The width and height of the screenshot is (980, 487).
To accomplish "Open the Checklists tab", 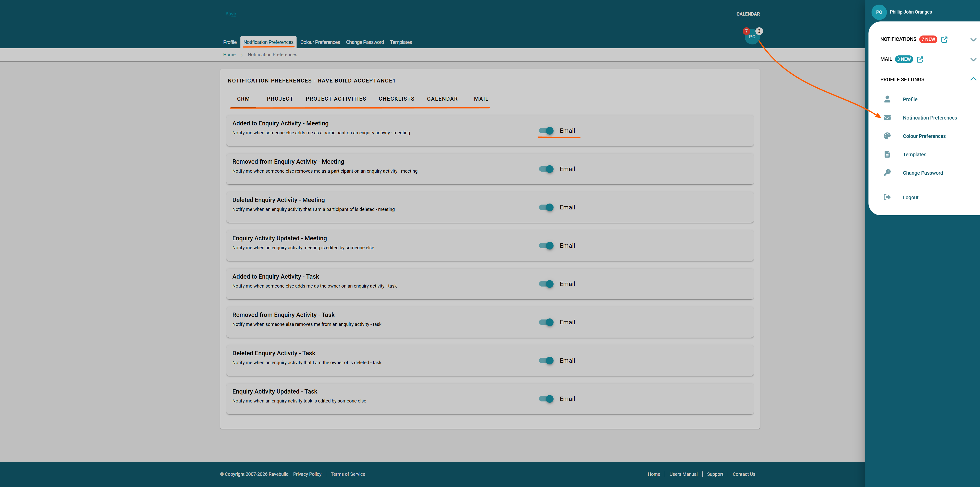I will click(x=396, y=99).
